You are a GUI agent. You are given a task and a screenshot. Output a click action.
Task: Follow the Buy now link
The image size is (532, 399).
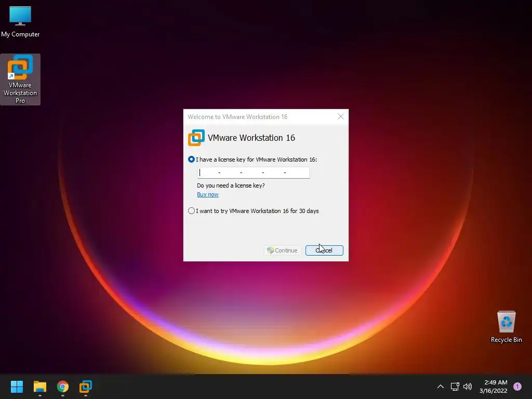[x=208, y=194]
